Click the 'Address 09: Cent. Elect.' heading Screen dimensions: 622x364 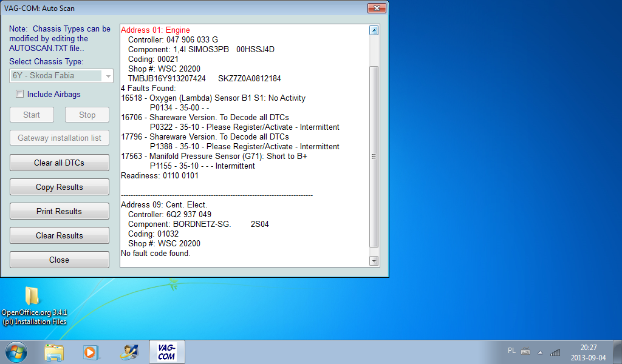pyautogui.click(x=164, y=205)
